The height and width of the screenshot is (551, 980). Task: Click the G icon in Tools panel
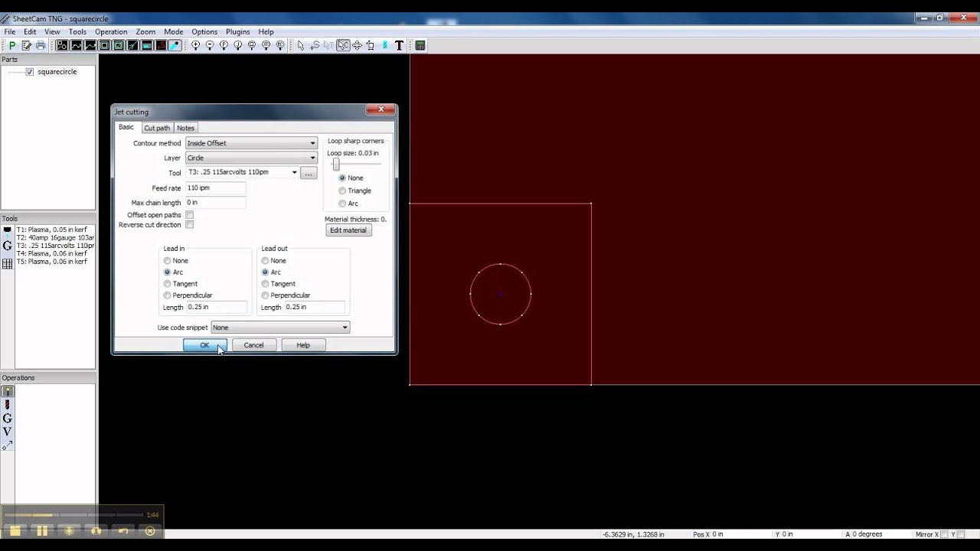pos(8,246)
